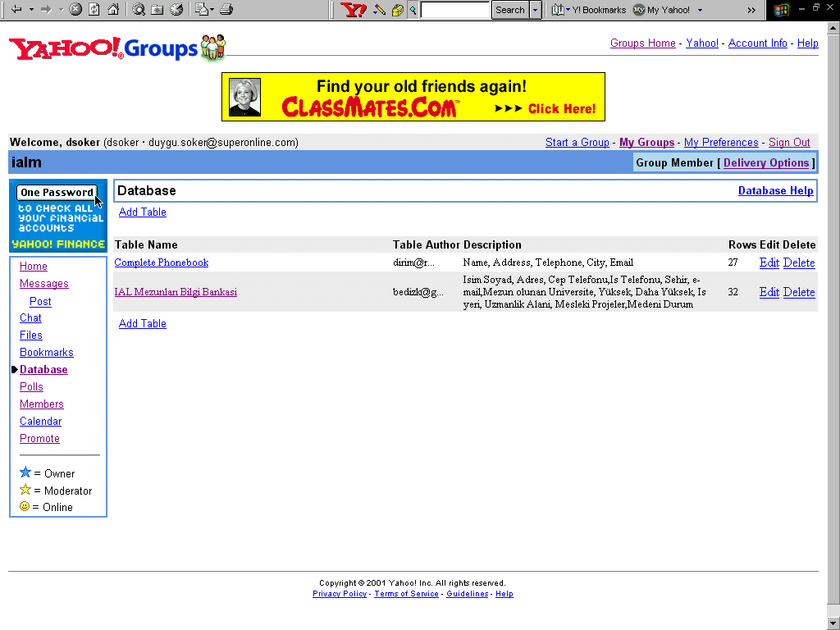Open the Account Info link

pos(757,43)
